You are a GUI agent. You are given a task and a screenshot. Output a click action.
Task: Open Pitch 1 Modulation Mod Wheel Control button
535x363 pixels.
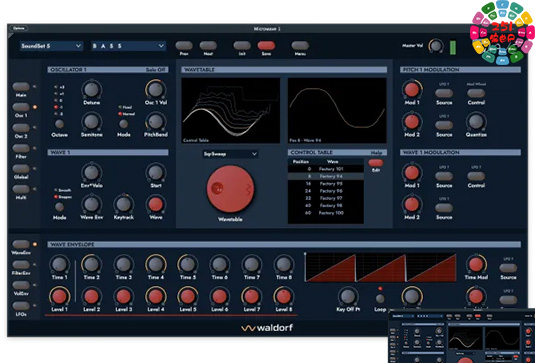tap(476, 93)
